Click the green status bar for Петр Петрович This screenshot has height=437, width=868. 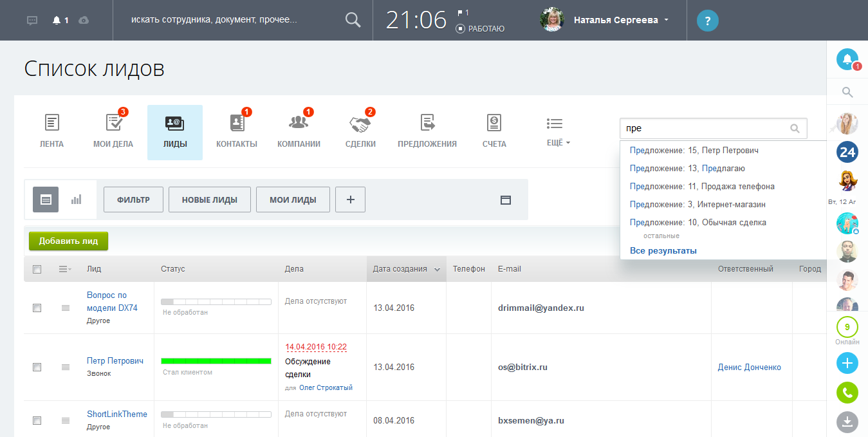[216, 361]
